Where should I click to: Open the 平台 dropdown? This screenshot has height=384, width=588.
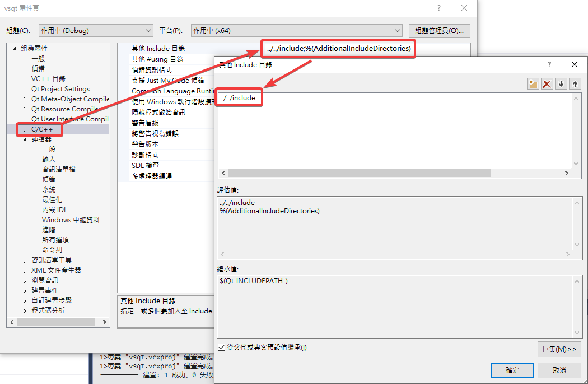296,31
